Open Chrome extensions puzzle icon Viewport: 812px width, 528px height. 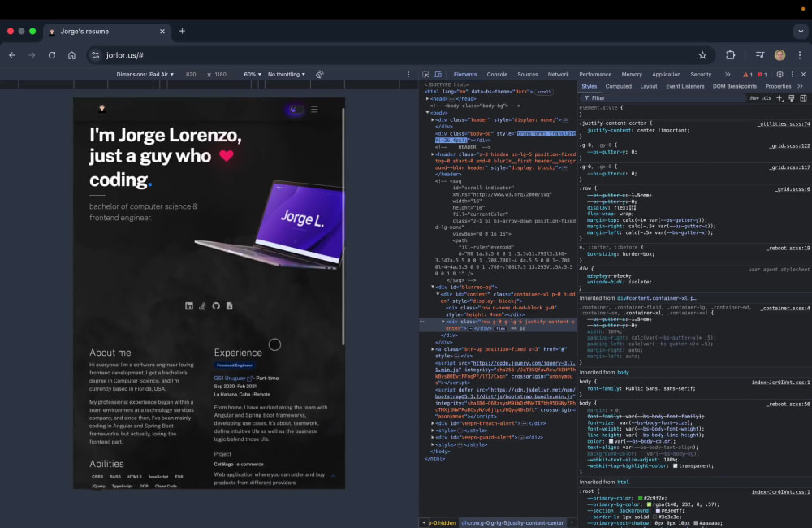click(730, 55)
